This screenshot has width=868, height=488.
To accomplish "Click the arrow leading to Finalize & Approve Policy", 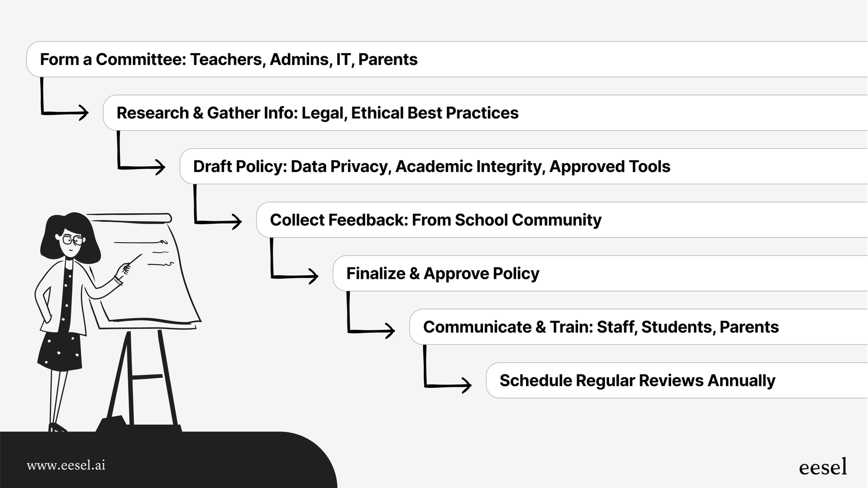I will tap(294, 276).
